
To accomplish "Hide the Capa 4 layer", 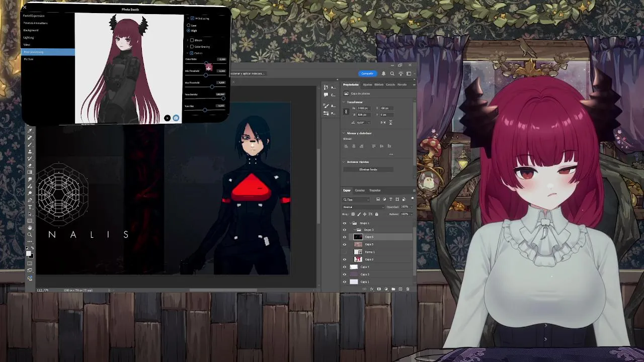I will click(x=345, y=267).
